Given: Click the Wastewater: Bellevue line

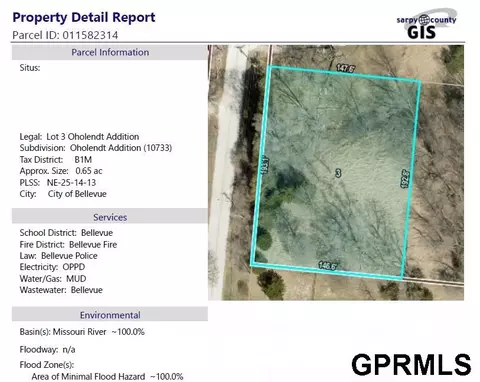Looking at the screenshot, I should [x=61, y=290].
